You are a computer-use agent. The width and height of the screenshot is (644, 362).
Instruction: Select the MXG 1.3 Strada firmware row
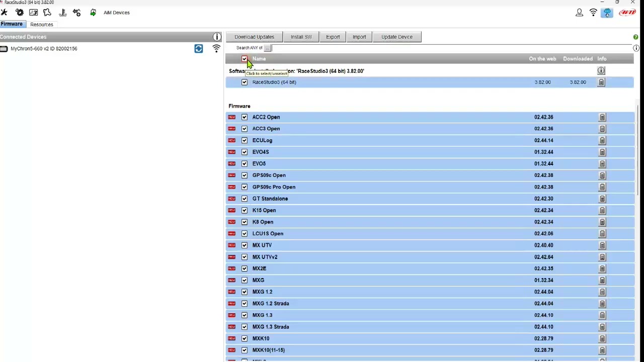coord(430,327)
